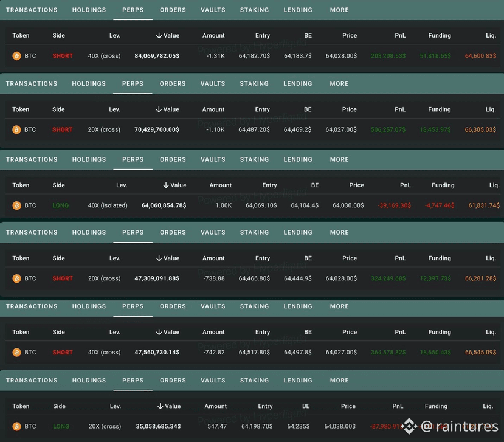Select PERPS tab above the 35,058,685.34$ position
The width and height of the screenshot is (504, 442).
pos(133,380)
